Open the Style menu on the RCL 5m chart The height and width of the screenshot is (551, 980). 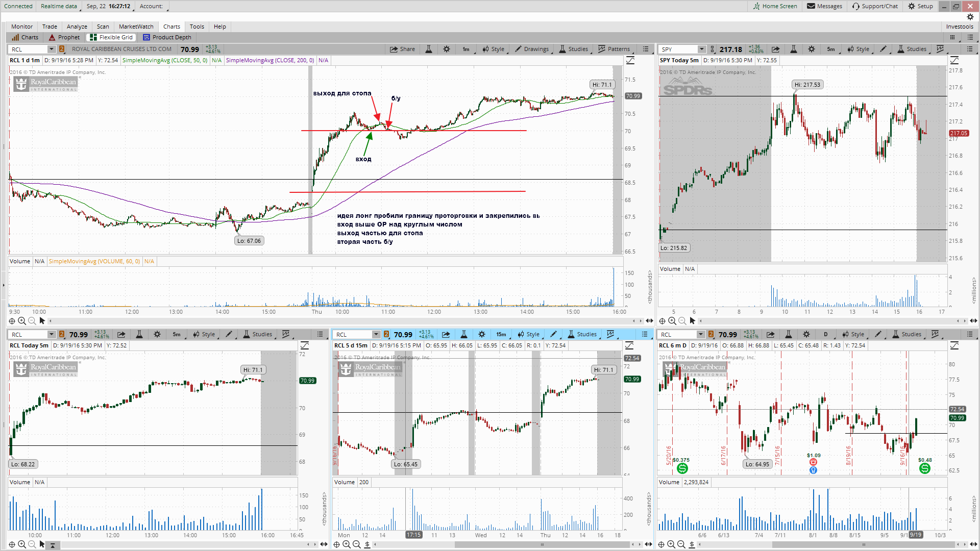pyautogui.click(x=204, y=335)
